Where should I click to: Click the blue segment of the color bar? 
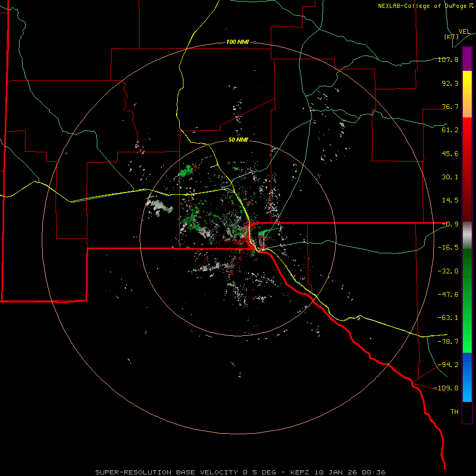[x=467, y=377]
